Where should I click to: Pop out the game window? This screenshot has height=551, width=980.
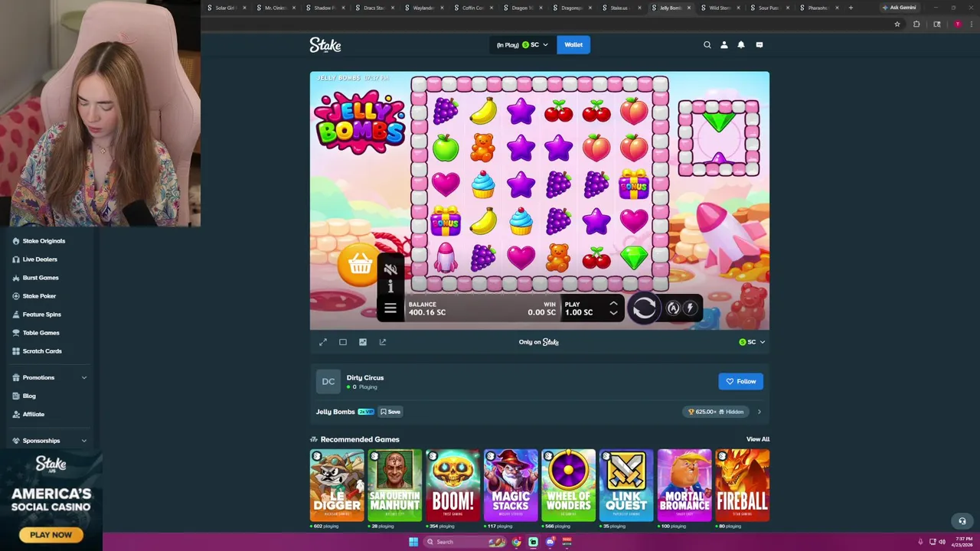[x=383, y=342]
